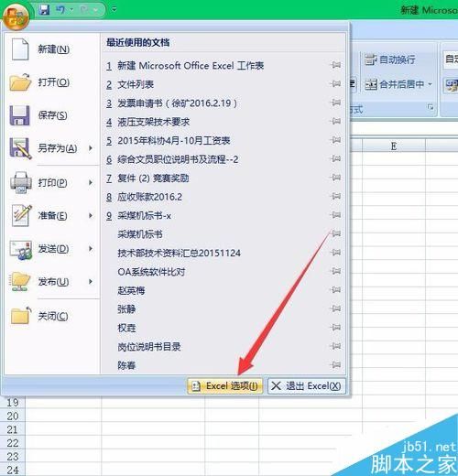Open alignment group dialog launcher
The width and height of the screenshot is (458, 476).
431,107
